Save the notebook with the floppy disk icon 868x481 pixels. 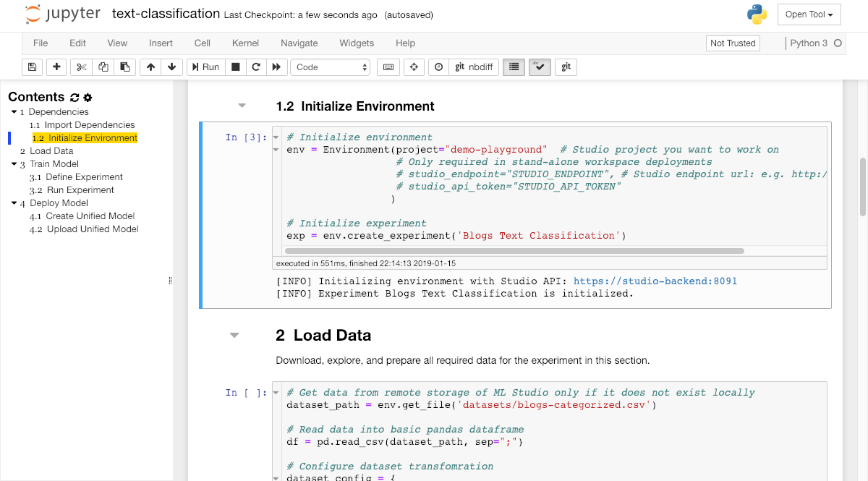pyautogui.click(x=32, y=67)
